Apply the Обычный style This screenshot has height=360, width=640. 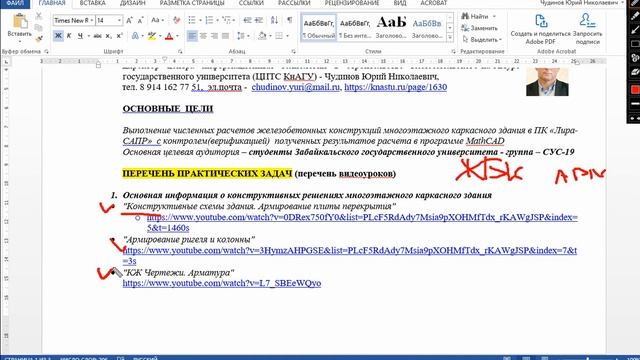click(x=318, y=28)
